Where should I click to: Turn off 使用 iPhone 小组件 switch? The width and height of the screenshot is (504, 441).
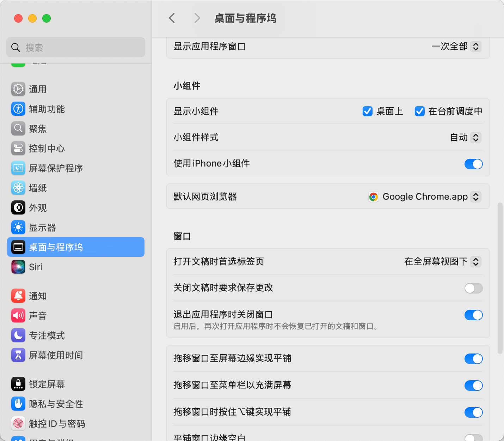[474, 164]
